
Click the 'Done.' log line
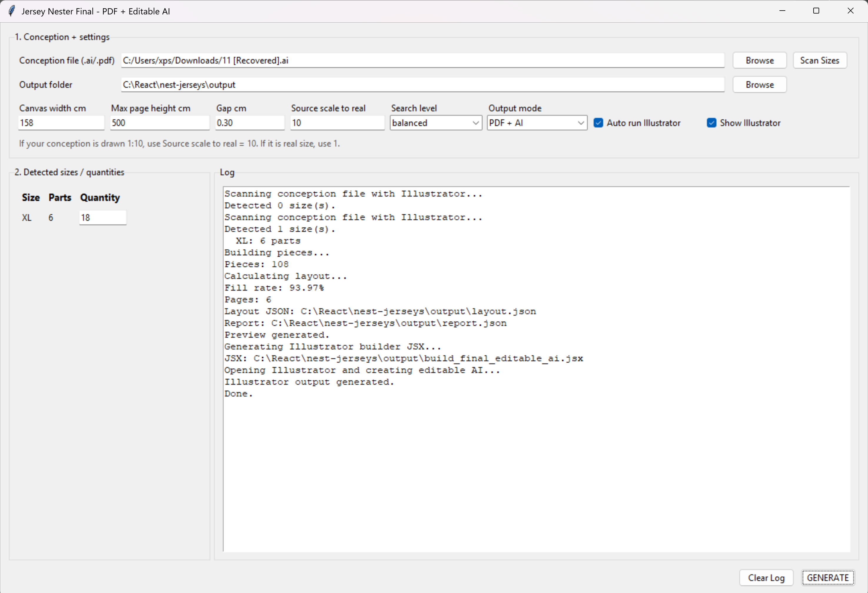click(x=238, y=394)
